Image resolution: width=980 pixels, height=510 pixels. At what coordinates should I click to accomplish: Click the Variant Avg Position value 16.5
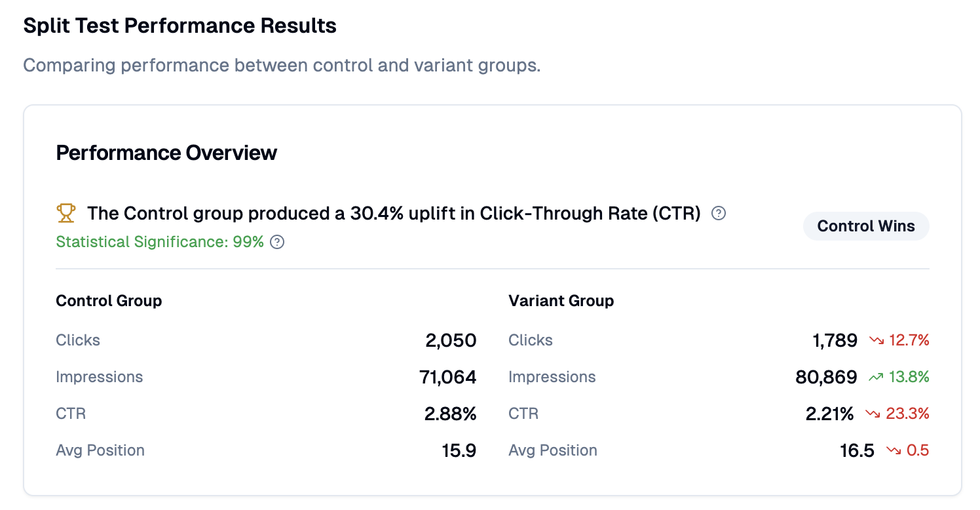coord(857,450)
